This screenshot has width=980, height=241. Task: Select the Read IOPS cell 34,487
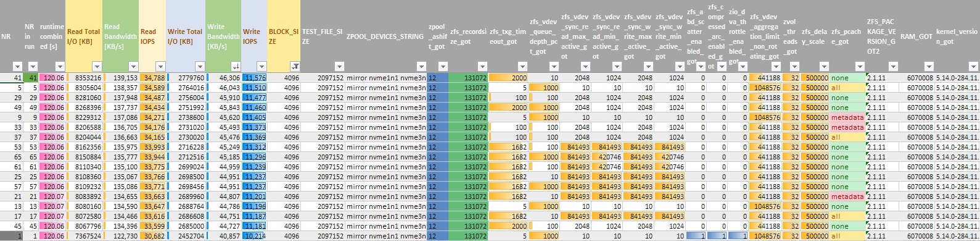tap(153, 98)
